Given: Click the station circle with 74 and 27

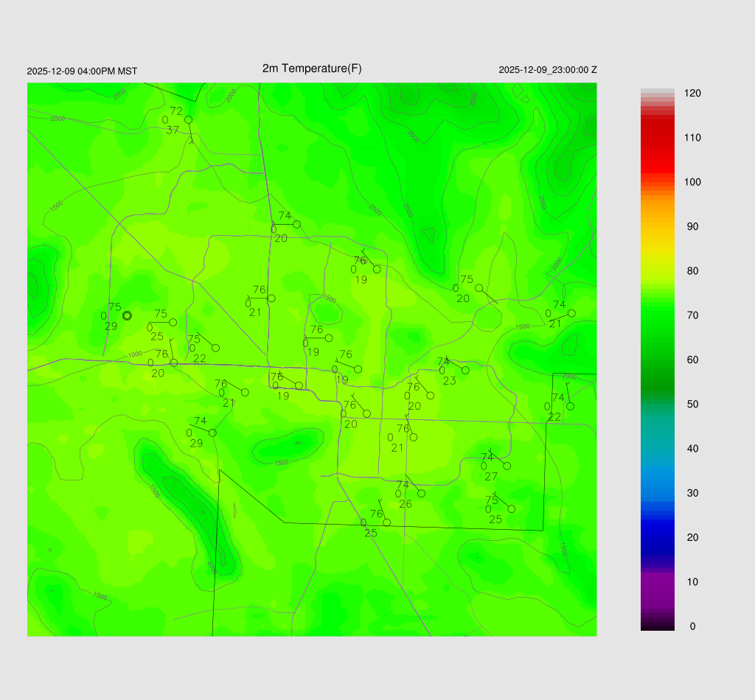Looking at the screenshot, I should pyautogui.click(x=507, y=466).
